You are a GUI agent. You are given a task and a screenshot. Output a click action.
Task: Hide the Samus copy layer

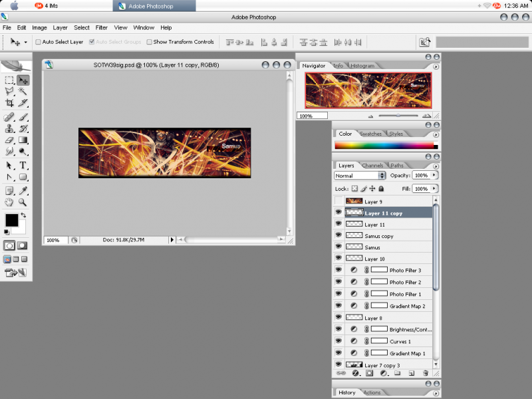coord(338,235)
